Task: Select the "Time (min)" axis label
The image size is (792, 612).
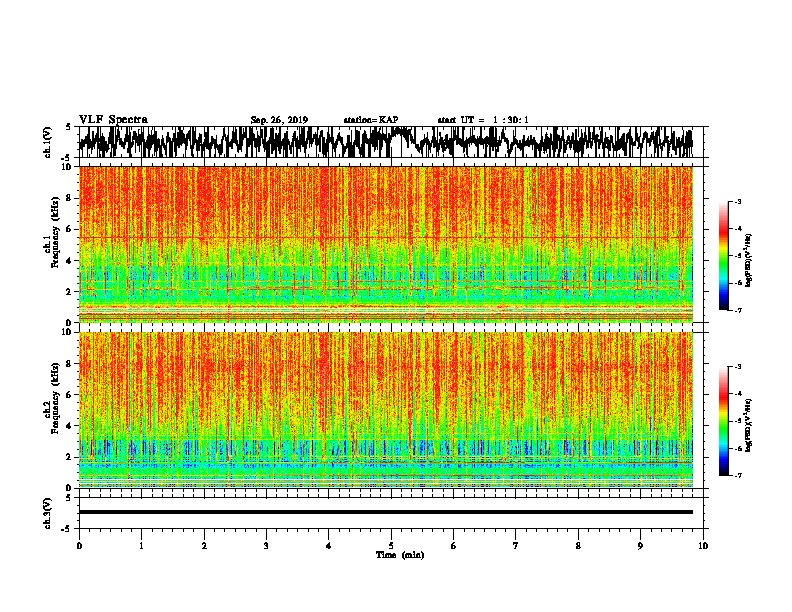Action: 400,555
